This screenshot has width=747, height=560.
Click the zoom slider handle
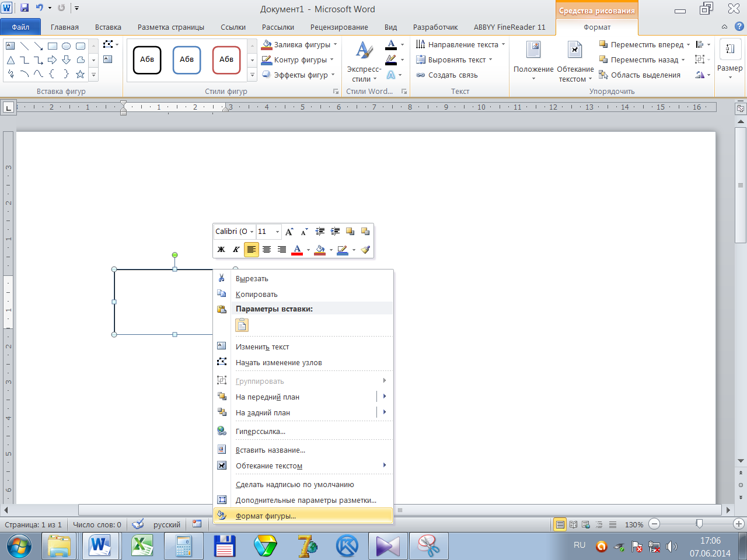[x=699, y=524]
